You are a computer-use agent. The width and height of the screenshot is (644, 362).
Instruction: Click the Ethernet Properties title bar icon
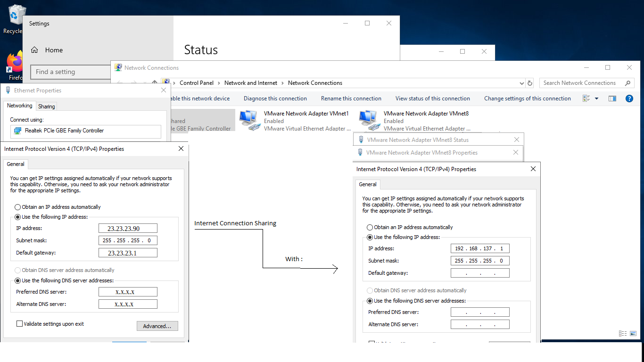tap(8, 90)
